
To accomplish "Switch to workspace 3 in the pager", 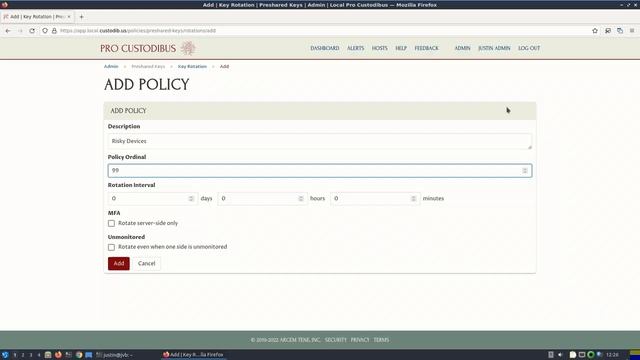I will pyautogui.click(x=31, y=355).
